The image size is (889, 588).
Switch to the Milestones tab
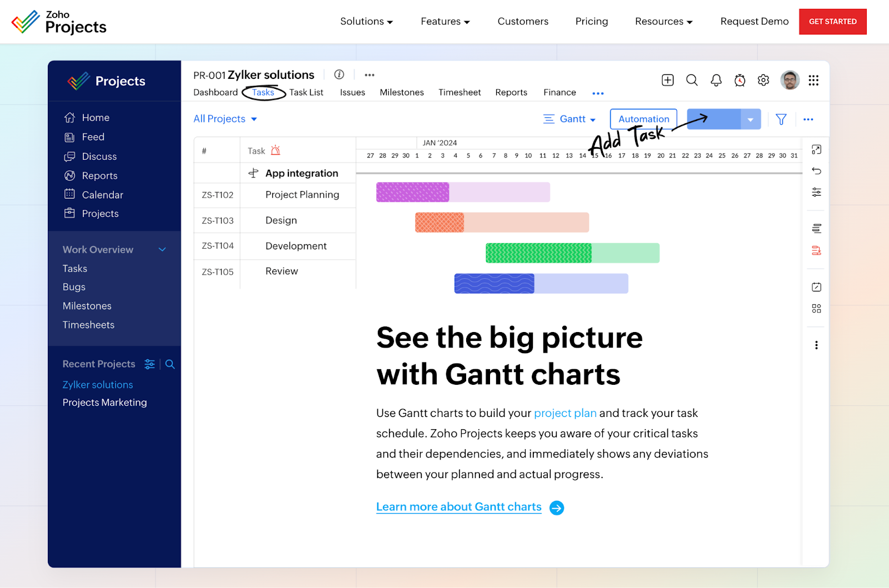(x=401, y=92)
